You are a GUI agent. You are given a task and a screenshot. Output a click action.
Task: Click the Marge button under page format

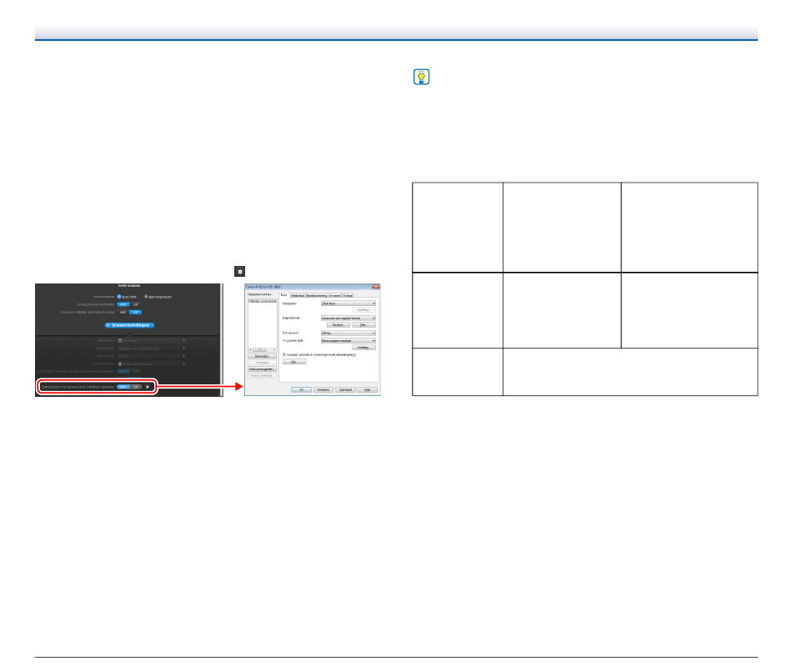click(363, 325)
